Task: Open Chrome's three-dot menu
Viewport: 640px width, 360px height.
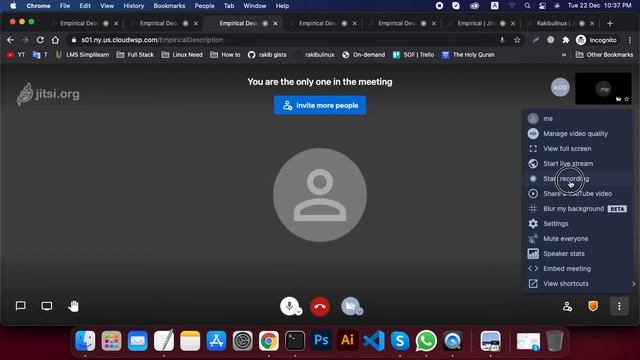Action: [x=630, y=40]
